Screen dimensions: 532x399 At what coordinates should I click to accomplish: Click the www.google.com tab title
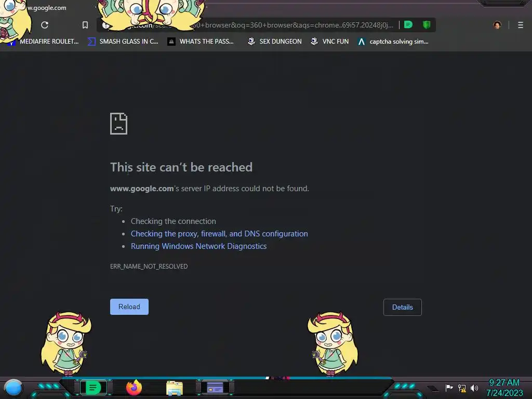47,8
